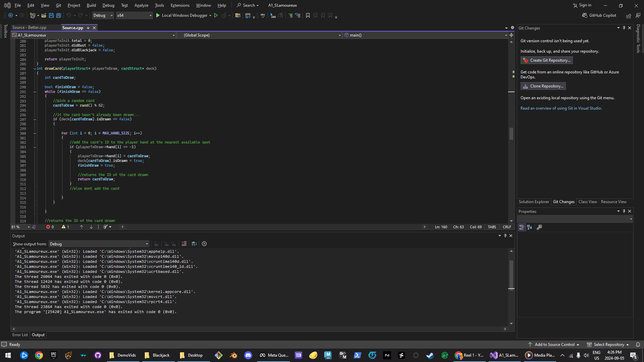The height and width of the screenshot is (362, 644).
Task: Open the Build menu
Action: pyautogui.click(x=91, y=5)
